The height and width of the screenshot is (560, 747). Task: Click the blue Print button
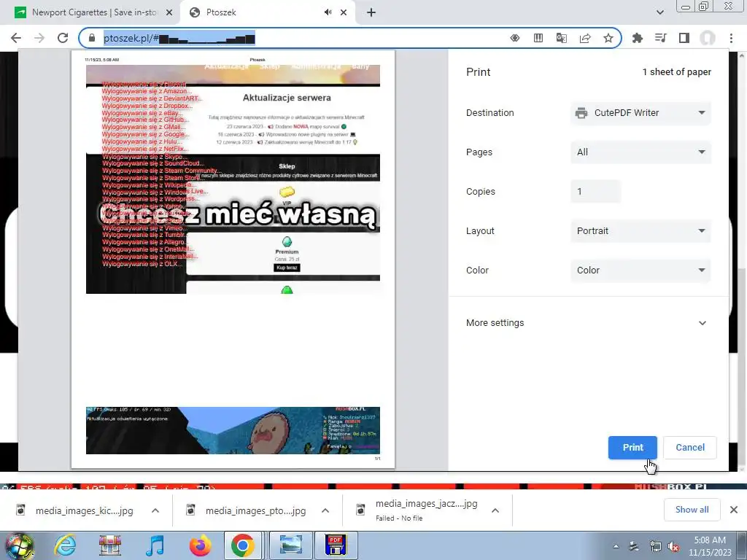point(632,448)
